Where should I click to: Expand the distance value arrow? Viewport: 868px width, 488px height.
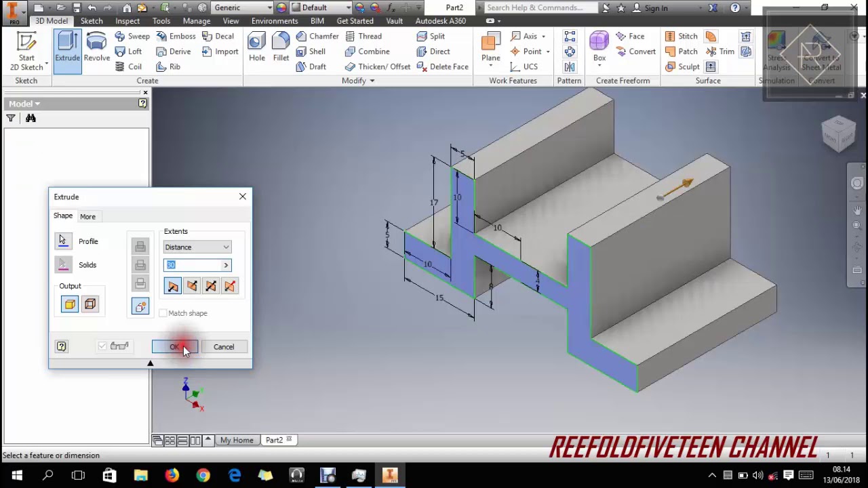click(226, 265)
